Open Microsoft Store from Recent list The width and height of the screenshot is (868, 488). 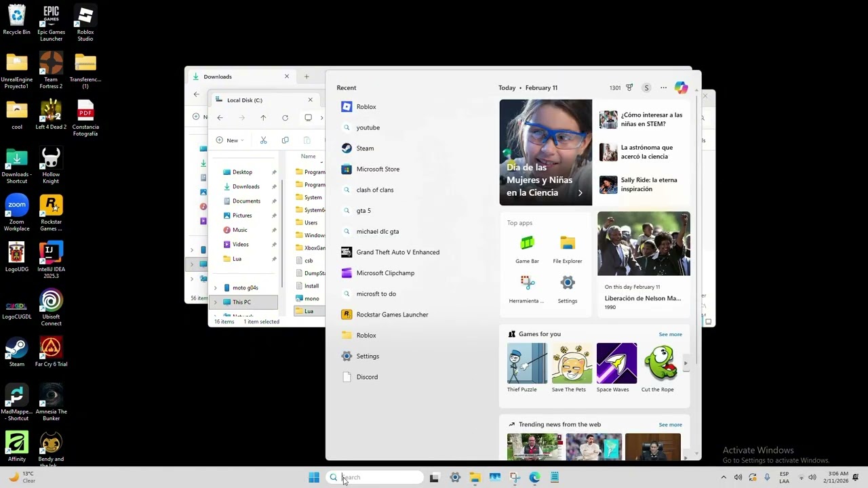coord(378,169)
